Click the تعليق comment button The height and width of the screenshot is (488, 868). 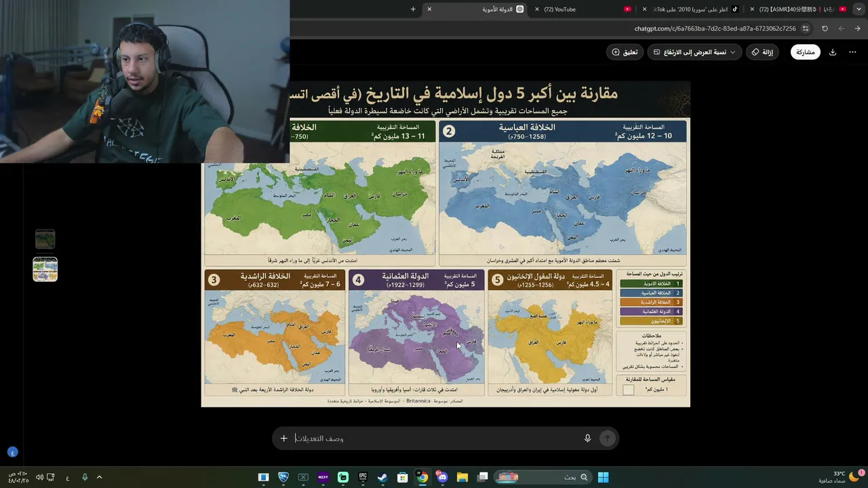point(625,52)
